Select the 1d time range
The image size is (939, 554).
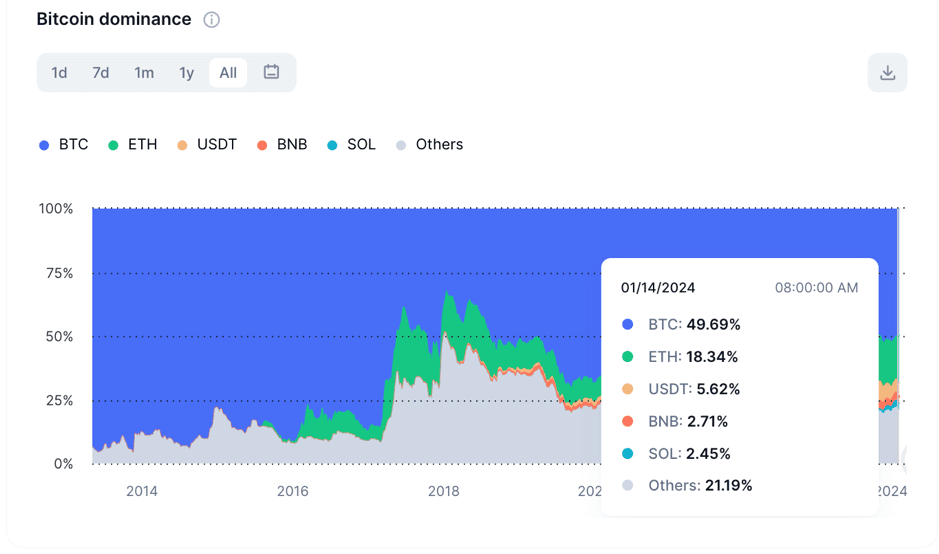tap(59, 73)
